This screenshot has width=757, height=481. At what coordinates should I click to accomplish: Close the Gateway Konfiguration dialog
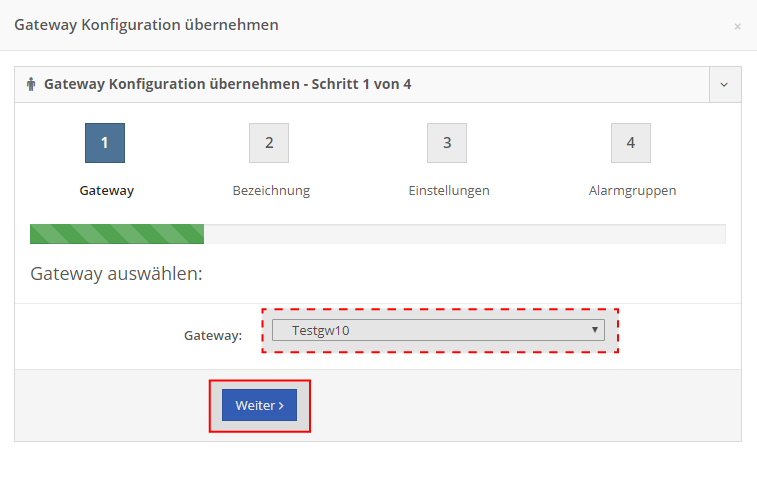tap(737, 26)
